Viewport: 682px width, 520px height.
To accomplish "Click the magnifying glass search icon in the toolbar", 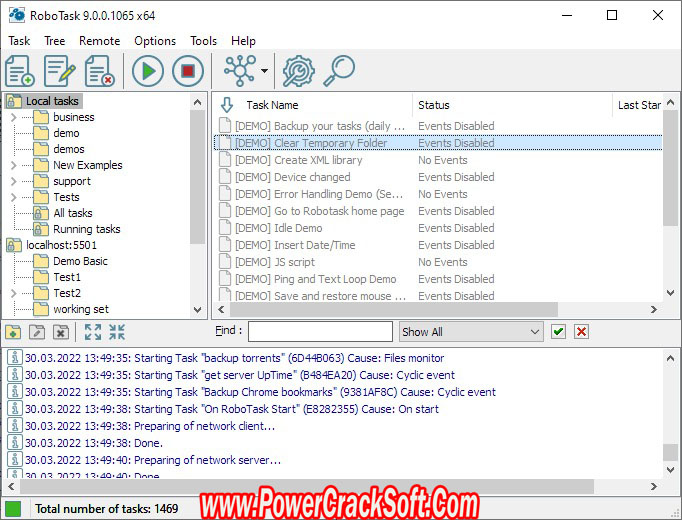I will 340,71.
